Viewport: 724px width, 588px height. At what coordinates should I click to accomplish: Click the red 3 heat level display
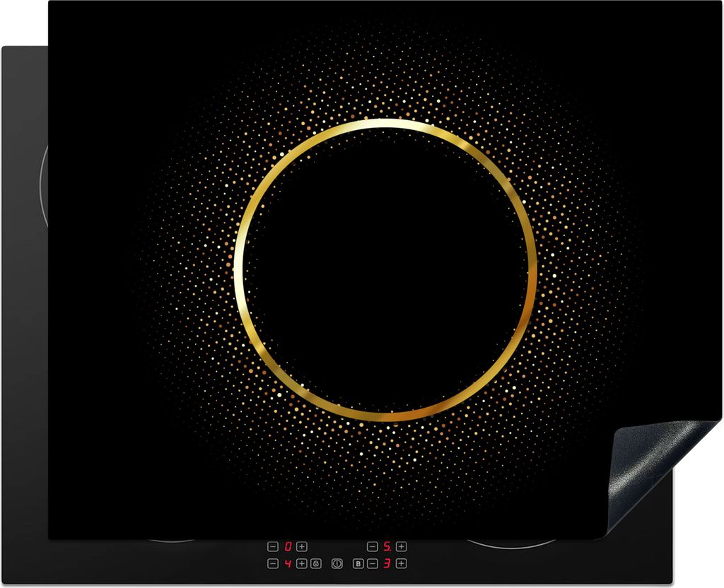pyautogui.click(x=387, y=563)
